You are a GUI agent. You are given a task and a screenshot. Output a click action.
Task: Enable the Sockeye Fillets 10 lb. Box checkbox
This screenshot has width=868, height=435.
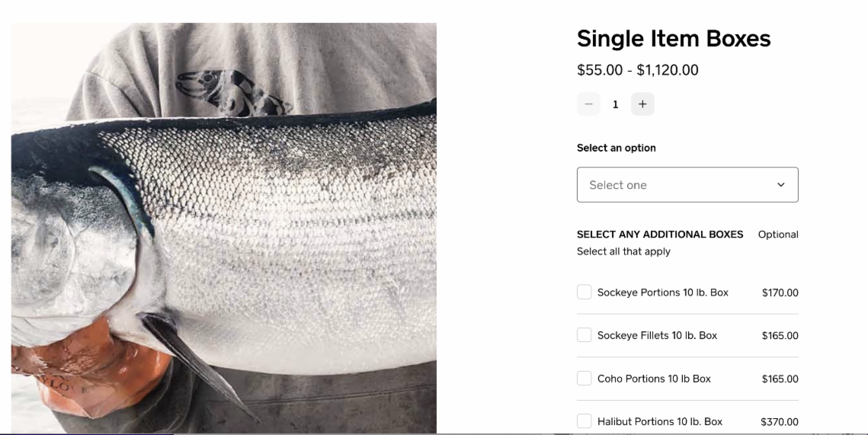click(585, 335)
